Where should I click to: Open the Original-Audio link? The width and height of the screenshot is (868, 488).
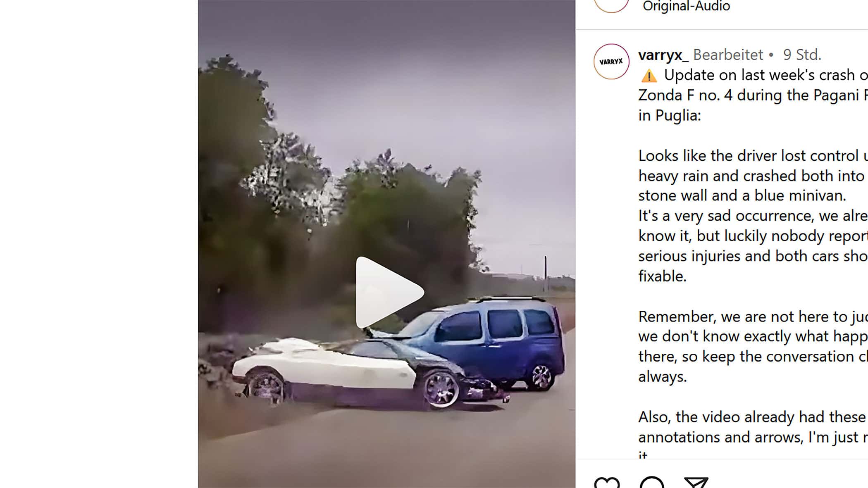point(686,6)
